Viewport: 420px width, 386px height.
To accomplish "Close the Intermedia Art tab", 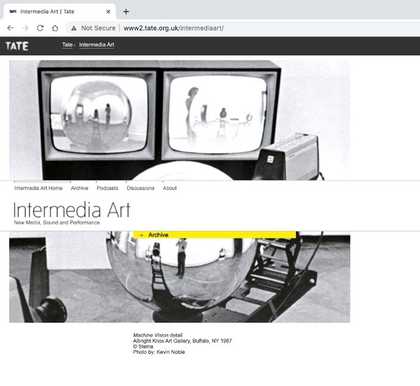I will tap(108, 12).
